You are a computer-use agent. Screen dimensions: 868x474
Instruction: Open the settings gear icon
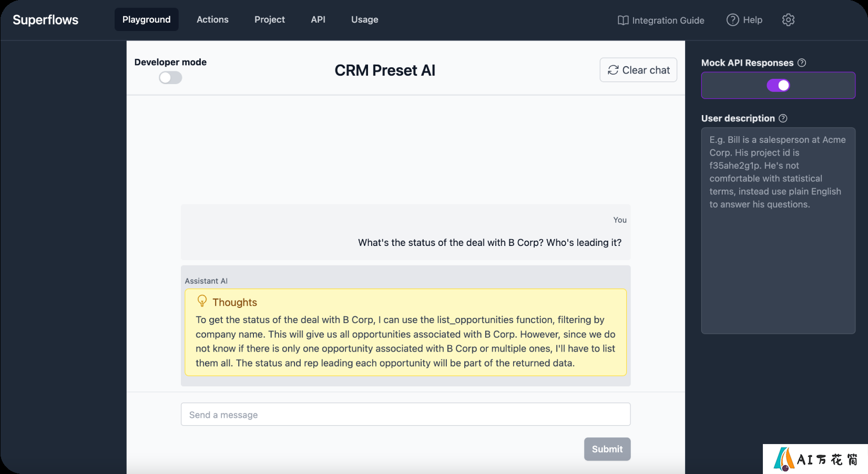click(788, 20)
